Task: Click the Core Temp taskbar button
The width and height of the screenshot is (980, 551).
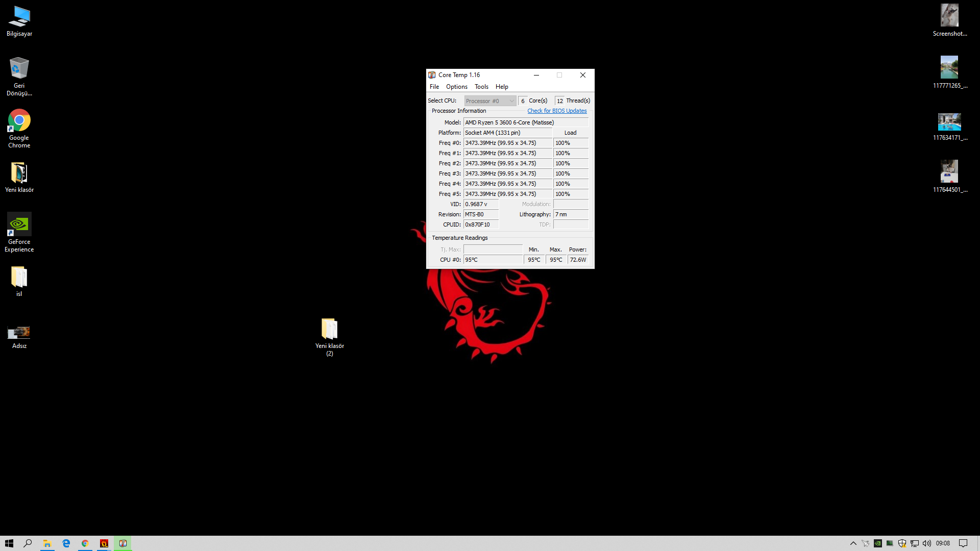Action: click(x=123, y=543)
